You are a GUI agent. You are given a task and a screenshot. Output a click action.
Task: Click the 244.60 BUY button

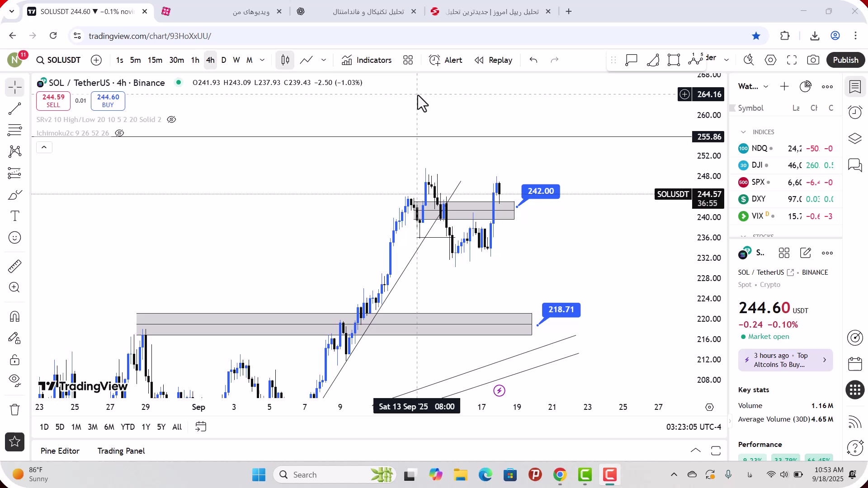pos(108,101)
